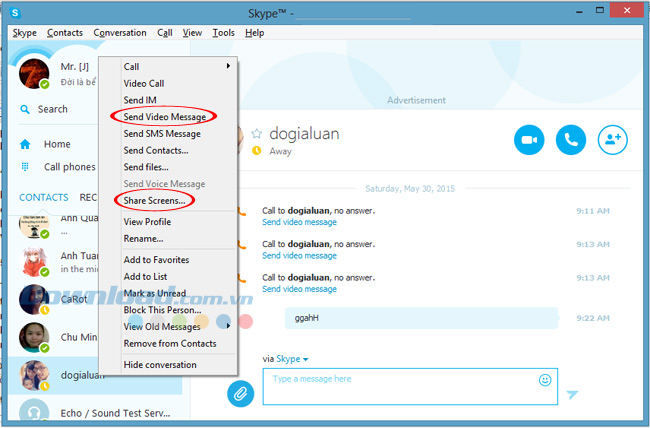Open the emoticon picker in message box
This screenshot has width=650, height=428.
click(545, 379)
